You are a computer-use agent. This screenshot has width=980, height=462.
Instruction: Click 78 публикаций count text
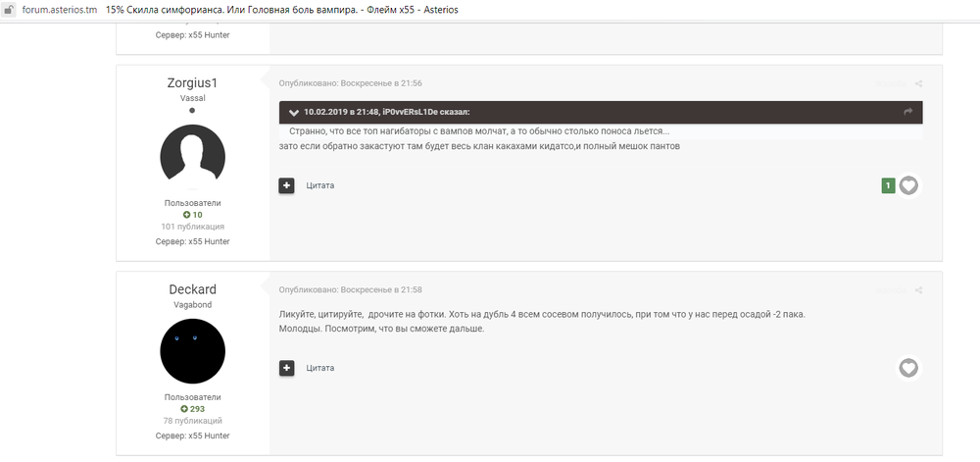[192, 421]
